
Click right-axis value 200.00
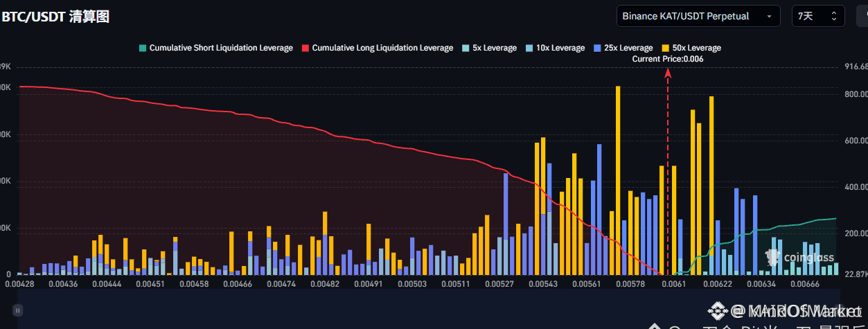[856, 234]
